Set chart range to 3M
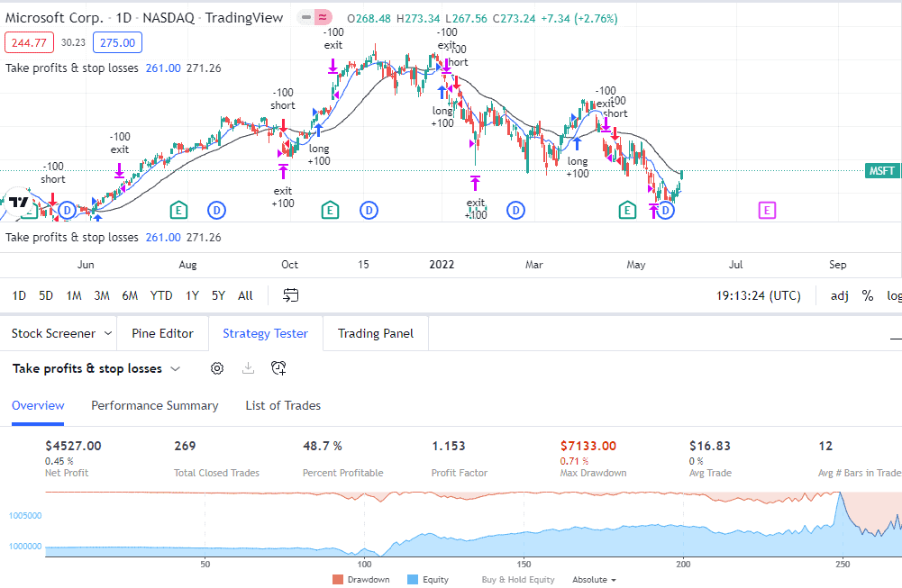Viewport: 902px width, 588px height. (102, 295)
